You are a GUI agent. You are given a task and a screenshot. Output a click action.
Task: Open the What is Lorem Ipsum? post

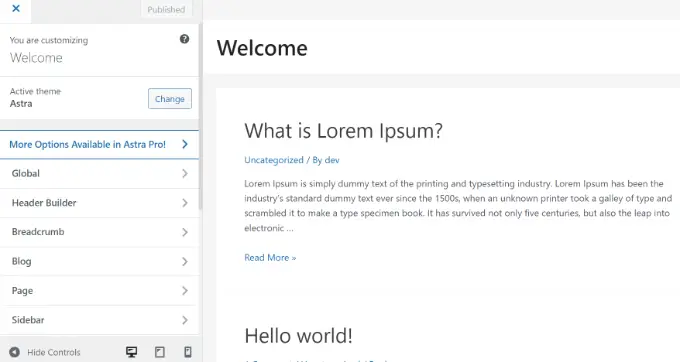point(343,131)
